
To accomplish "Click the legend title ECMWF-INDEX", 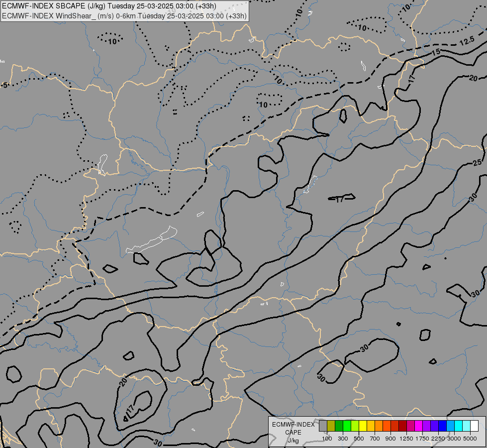I will (293, 425).
